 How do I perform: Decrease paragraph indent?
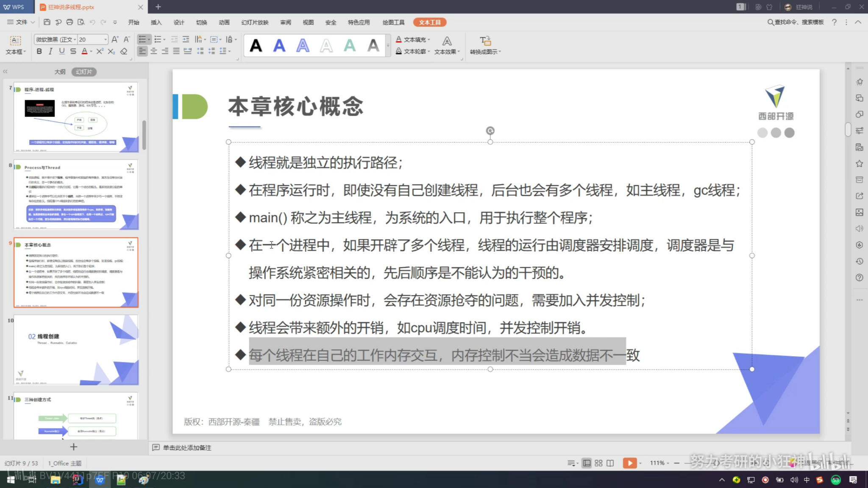pyautogui.click(x=174, y=39)
